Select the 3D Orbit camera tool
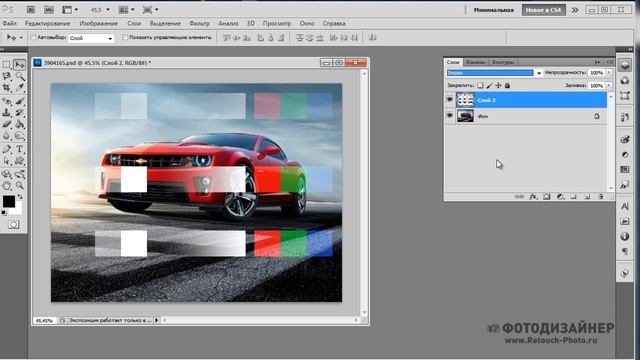 [x=19, y=174]
